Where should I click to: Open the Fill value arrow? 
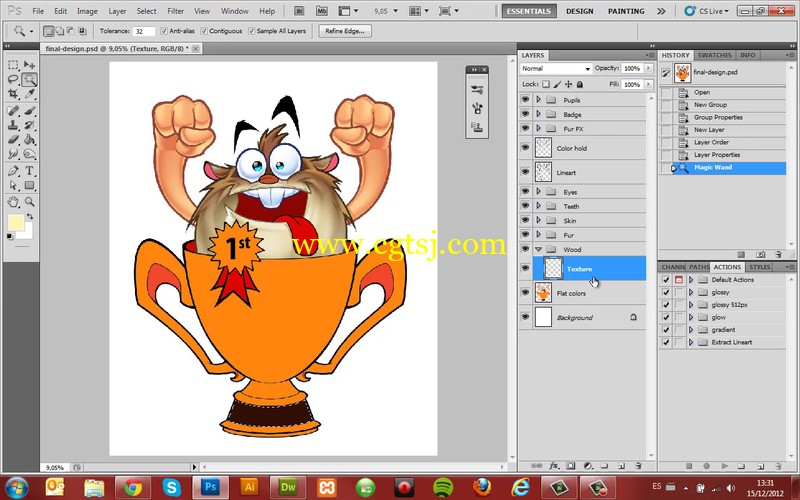[x=648, y=84]
